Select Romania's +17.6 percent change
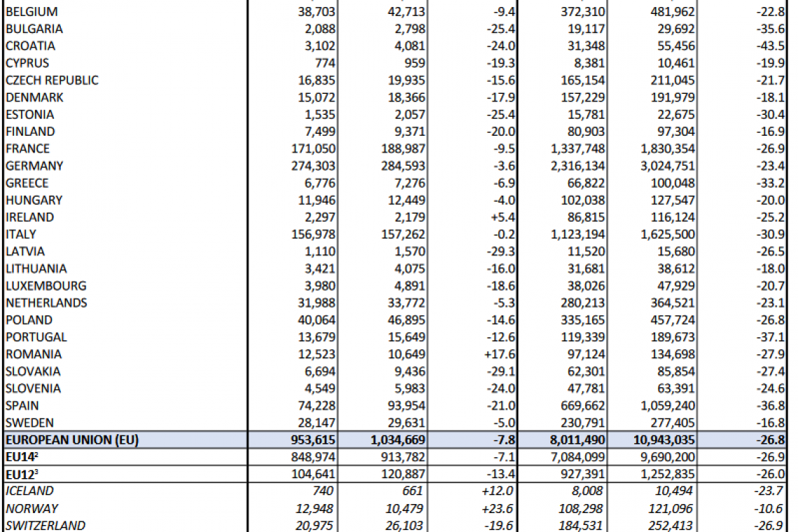 (500, 354)
